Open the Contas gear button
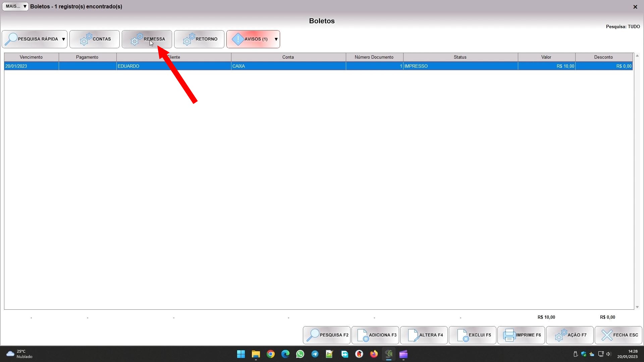The image size is (644, 362). [x=95, y=39]
